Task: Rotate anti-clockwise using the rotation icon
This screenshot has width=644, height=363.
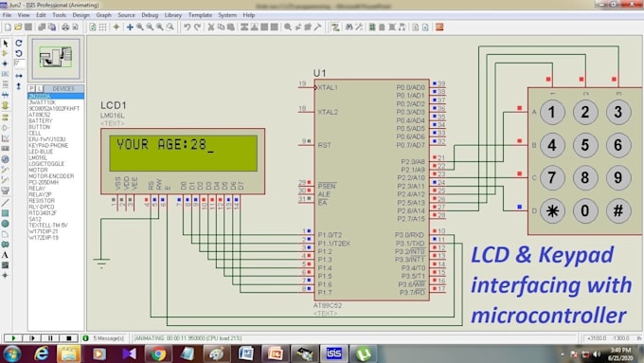Action: point(19,53)
